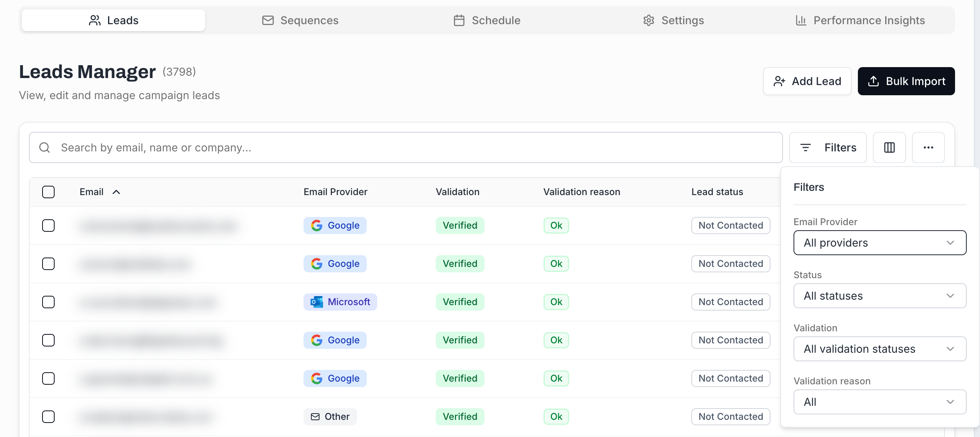Open the Validation reason All dropdown
980x437 pixels.
880,402
